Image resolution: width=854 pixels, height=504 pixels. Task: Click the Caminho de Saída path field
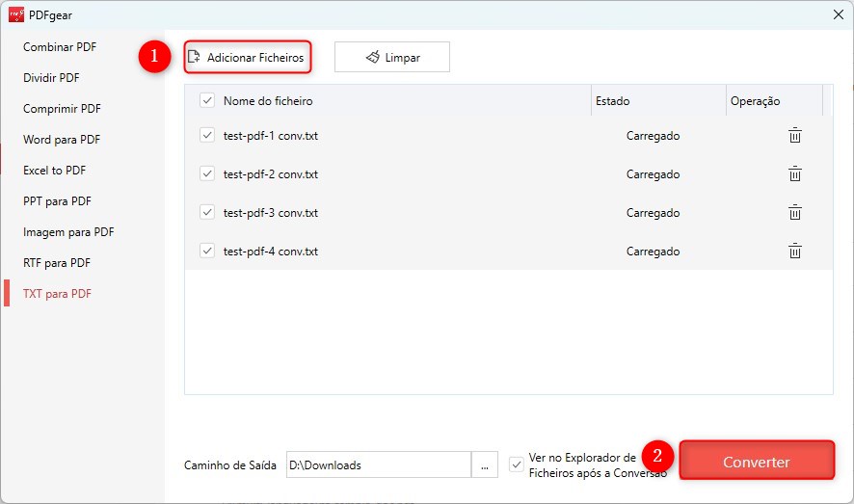pyautogui.click(x=379, y=464)
